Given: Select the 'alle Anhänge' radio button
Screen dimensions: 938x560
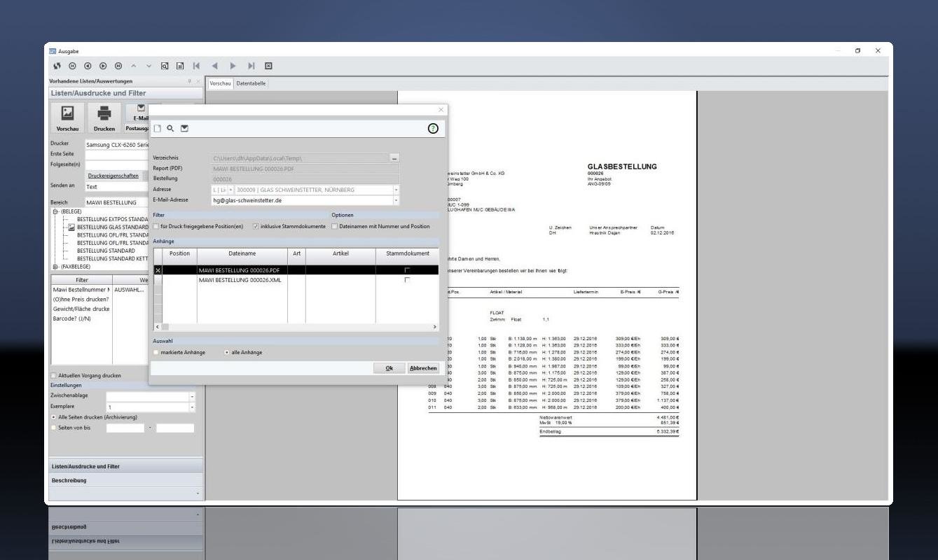Looking at the screenshot, I should click(x=226, y=352).
